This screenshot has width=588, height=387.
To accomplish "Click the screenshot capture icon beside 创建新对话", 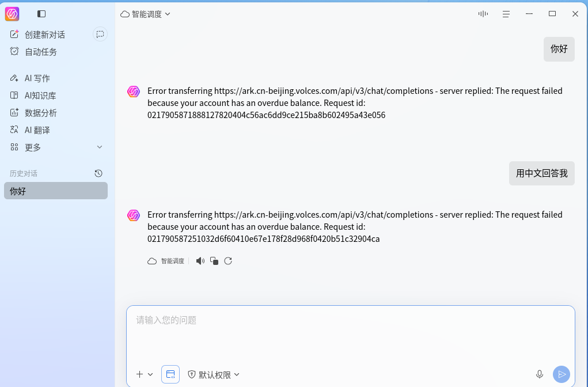I will [100, 35].
